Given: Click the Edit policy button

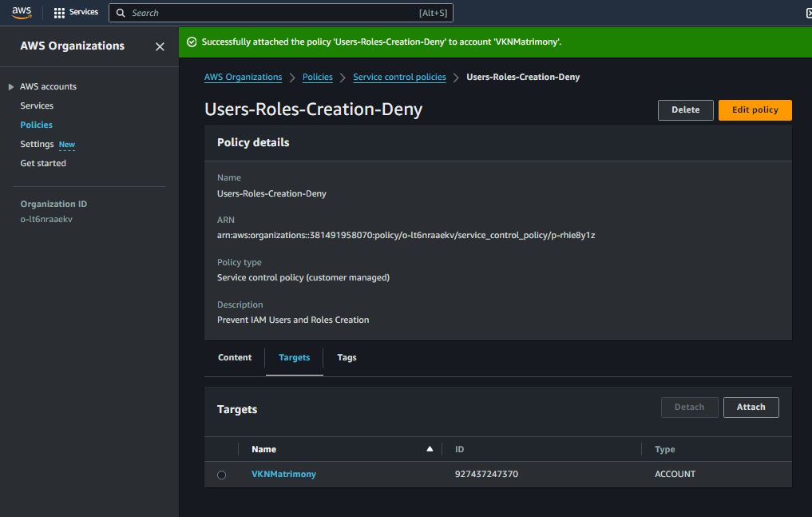Looking at the screenshot, I should [x=755, y=110].
